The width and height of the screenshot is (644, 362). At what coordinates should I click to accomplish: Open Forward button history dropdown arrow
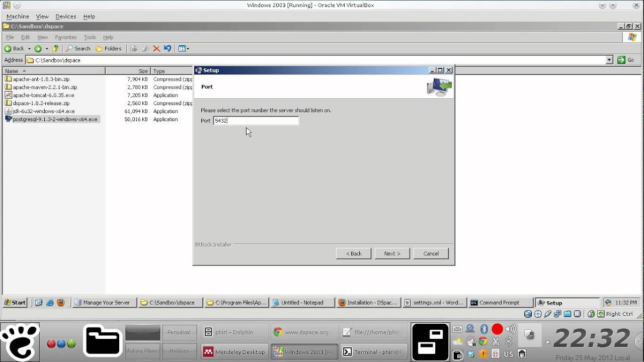47,49
